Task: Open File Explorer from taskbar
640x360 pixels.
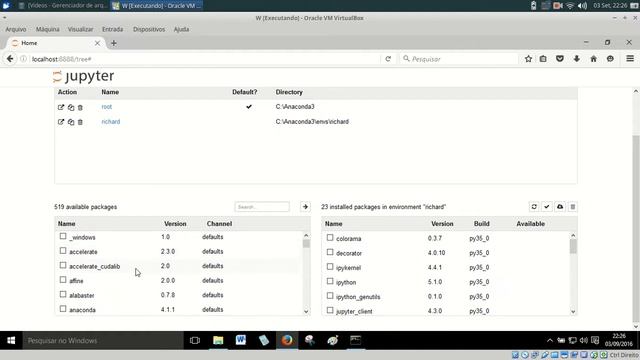Action: pos(218,340)
